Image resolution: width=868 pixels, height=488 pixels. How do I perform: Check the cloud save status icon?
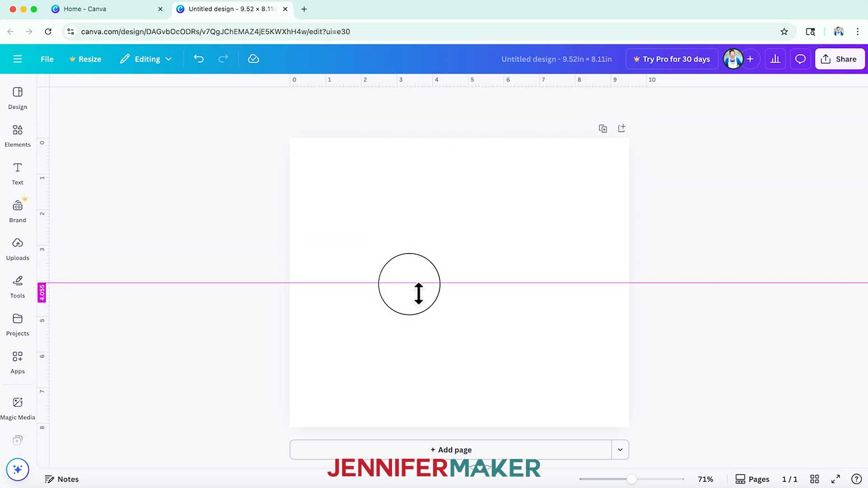tap(253, 59)
